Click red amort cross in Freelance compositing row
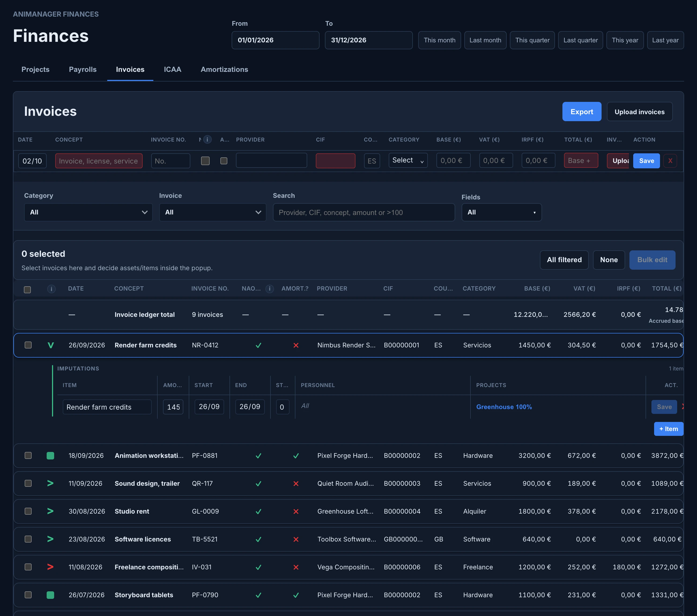This screenshot has height=616, width=697. tap(296, 567)
